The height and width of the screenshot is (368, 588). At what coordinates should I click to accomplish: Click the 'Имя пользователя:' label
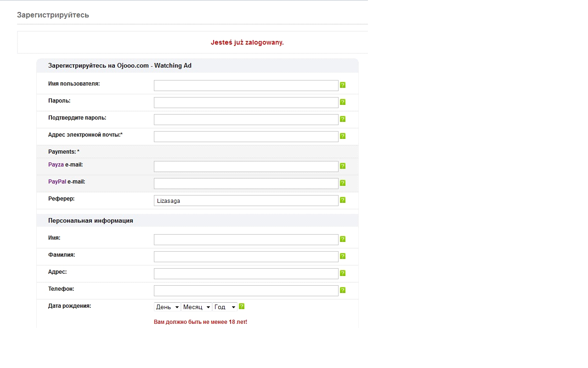74,84
